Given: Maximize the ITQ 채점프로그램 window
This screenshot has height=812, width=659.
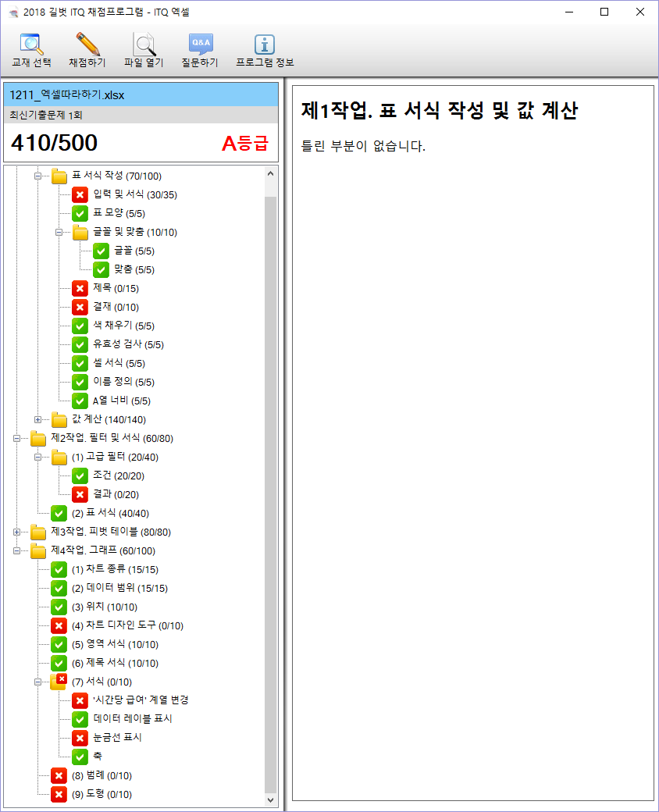Looking at the screenshot, I should pyautogui.click(x=604, y=12).
